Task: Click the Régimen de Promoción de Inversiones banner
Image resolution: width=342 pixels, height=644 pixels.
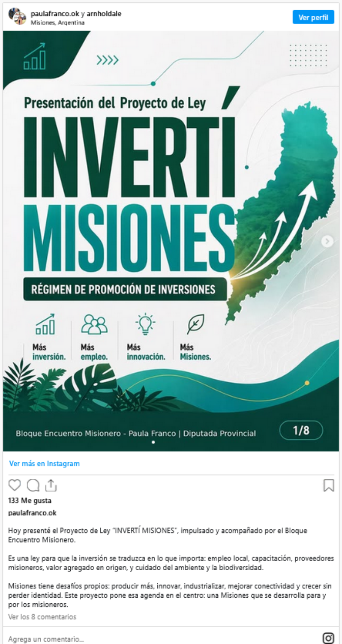Action: click(x=125, y=290)
